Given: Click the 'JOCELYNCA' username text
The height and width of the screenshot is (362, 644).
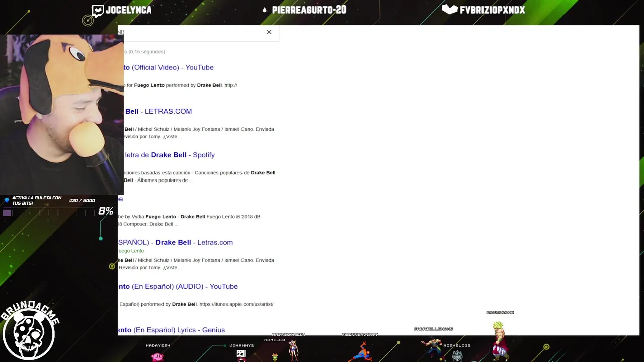Looking at the screenshot, I should [128, 10].
